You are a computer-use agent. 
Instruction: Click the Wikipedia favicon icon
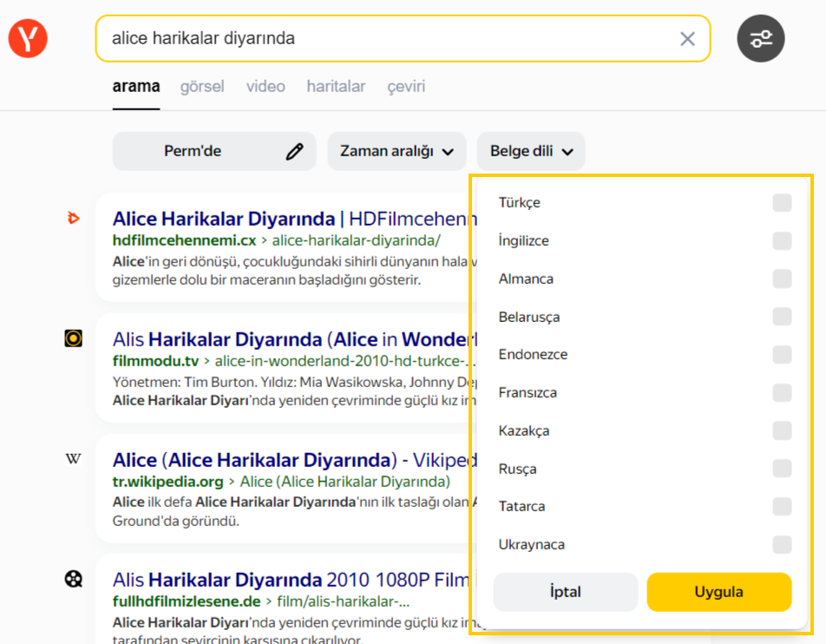click(74, 459)
